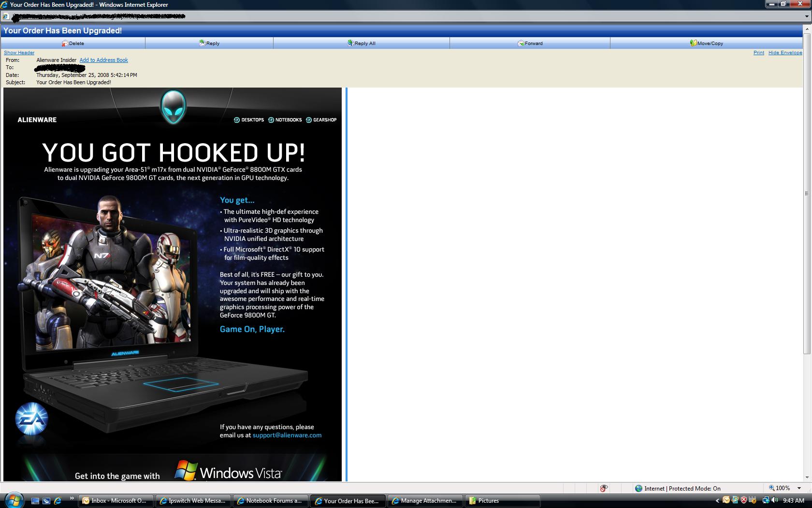Click the volume speaker tray icon
812x508 pixels.
(x=774, y=500)
